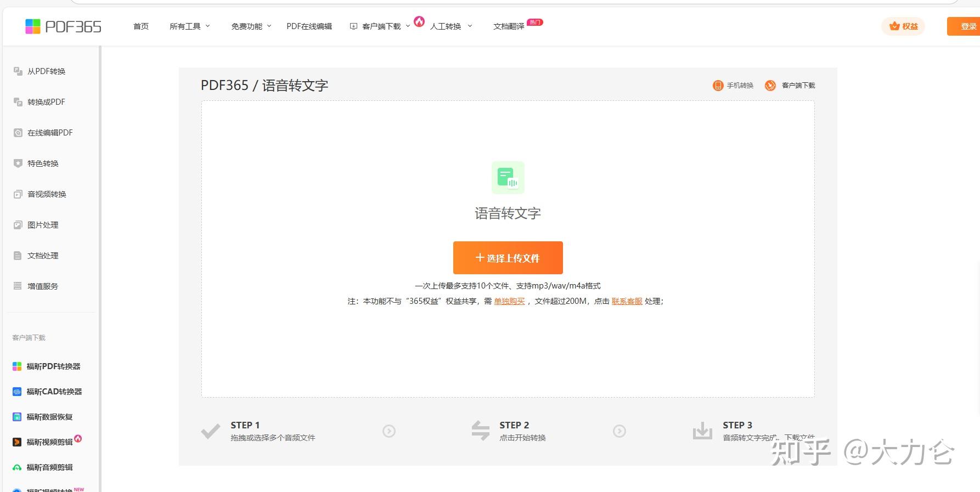Open the 首页 menu item
Screen dimensions: 980x492
(x=141, y=26)
